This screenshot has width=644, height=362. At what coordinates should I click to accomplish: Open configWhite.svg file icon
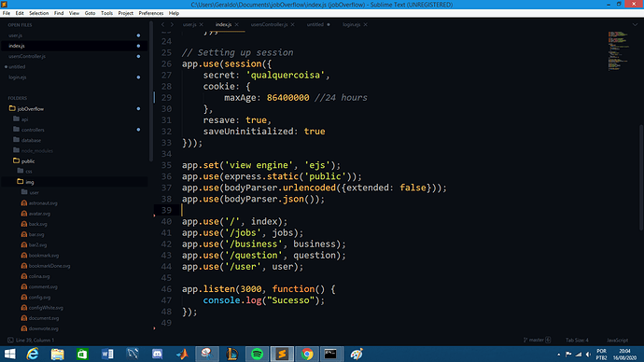(24, 307)
